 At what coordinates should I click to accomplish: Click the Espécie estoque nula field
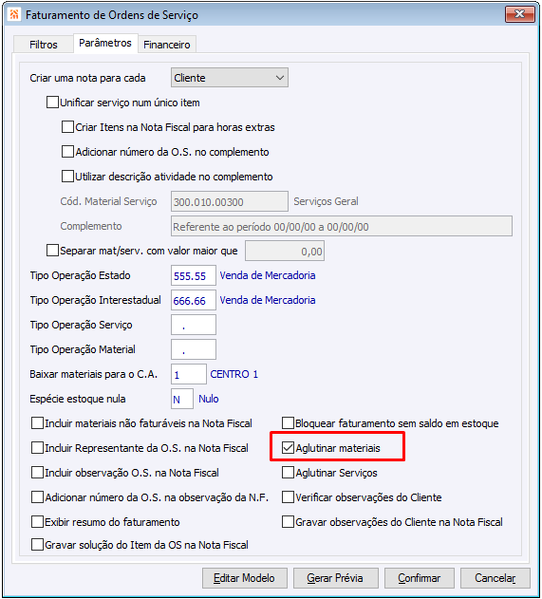pos(182,399)
